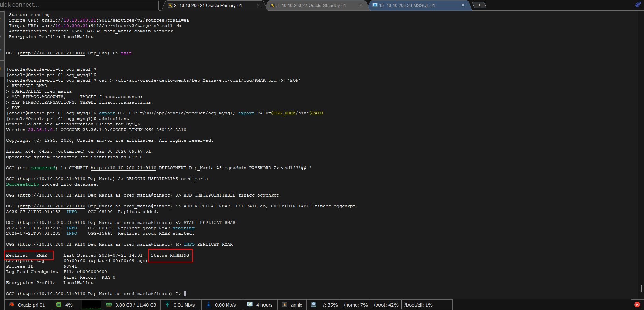The height and width of the screenshot is (310, 644).
Task: Click the RAM memory icon
Action: tap(109, 305)
